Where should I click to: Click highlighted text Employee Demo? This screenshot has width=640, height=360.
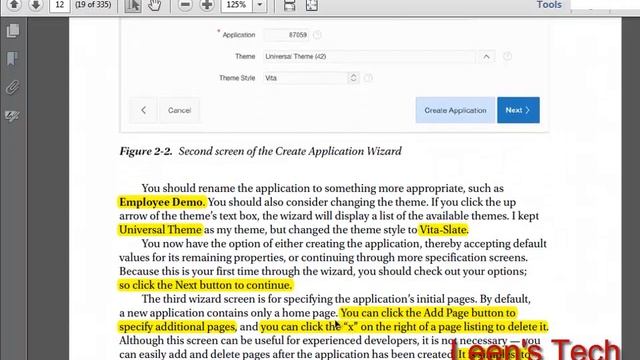coord(162,202)
